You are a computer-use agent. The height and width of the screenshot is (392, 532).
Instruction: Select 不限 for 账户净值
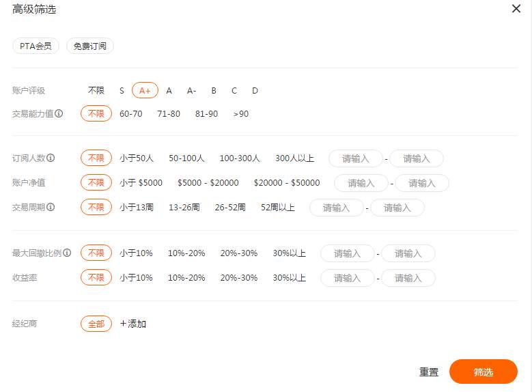[96, 182]
